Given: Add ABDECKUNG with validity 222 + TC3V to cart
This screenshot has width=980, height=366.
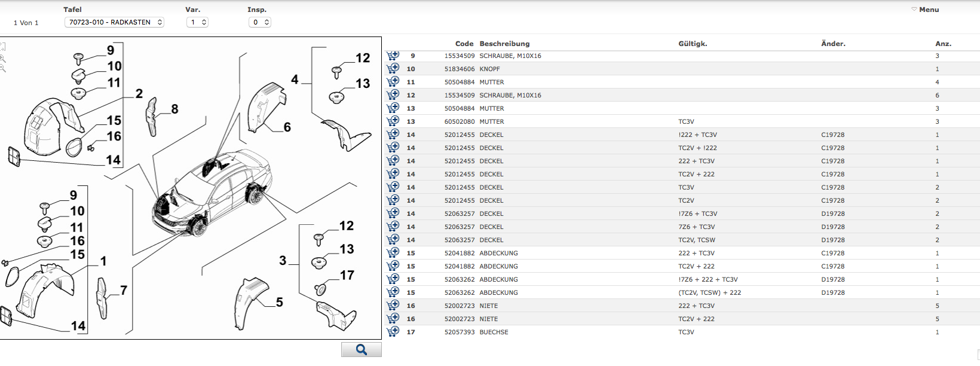Looking at the screenshot, I should click(393, 253).
